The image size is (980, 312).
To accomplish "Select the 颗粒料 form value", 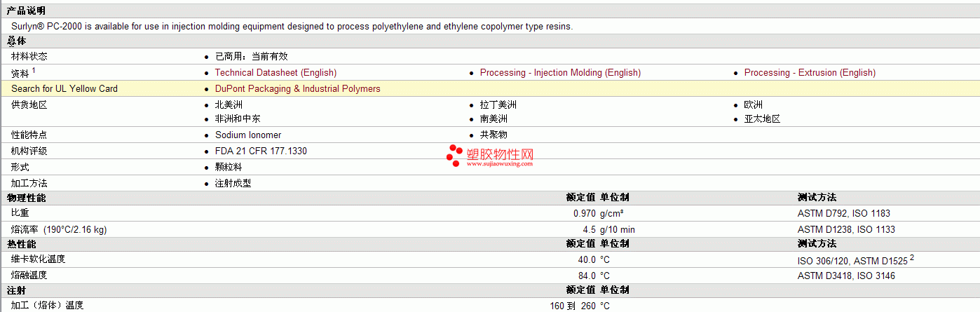I will pyautogui.click(x=229, y=167).
